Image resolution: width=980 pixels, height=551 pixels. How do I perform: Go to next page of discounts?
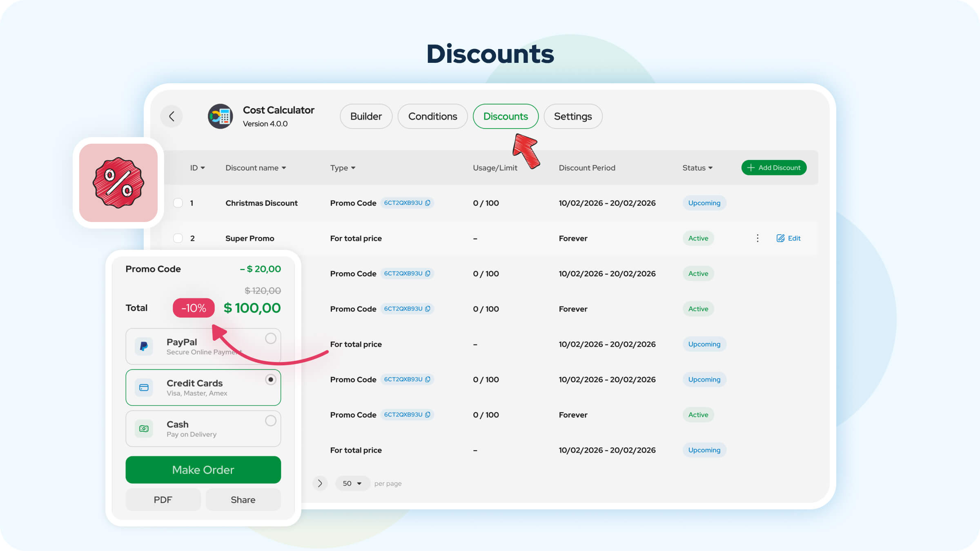tap(320, 483)
